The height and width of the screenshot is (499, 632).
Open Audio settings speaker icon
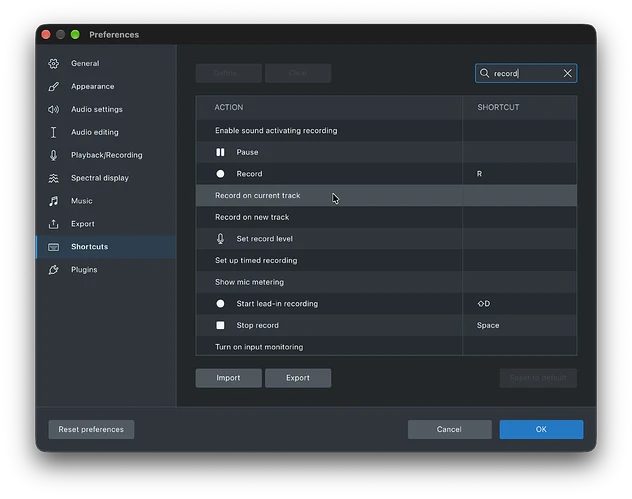(54, 110)
